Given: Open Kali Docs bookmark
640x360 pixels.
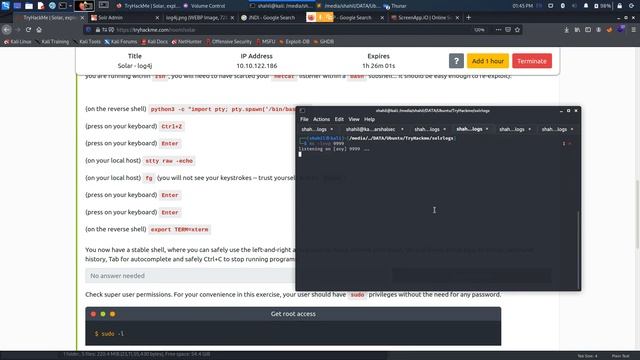Looking at the screenshot, I should click(x=155, y=42).
